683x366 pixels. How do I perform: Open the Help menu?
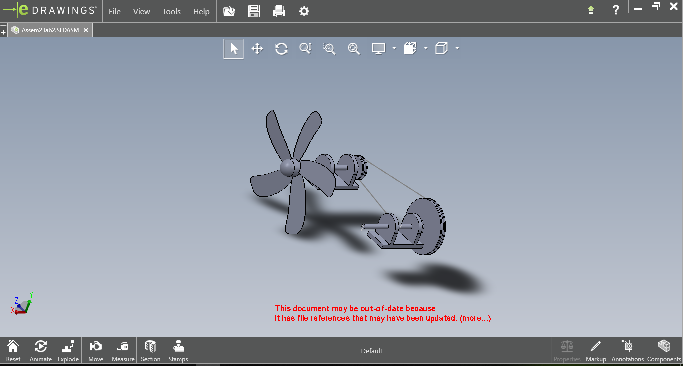click(201, 11)
